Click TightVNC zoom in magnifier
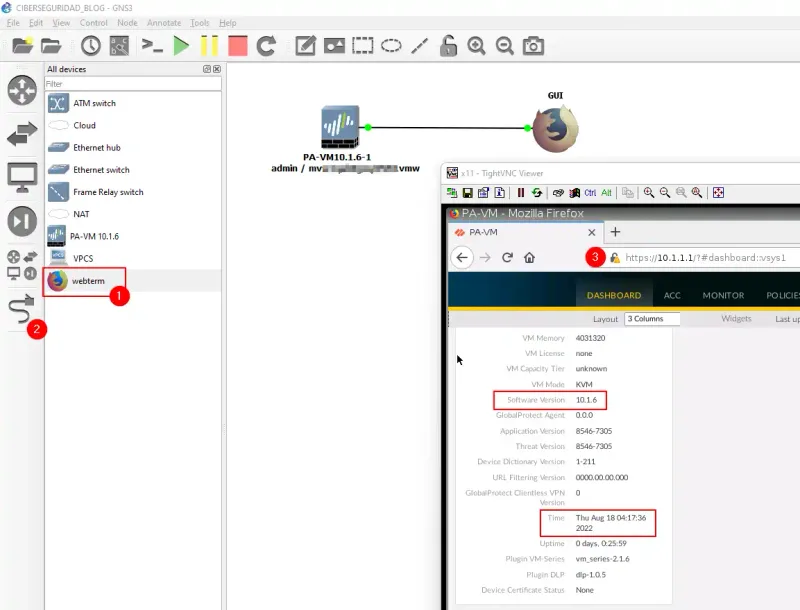This screenshot has height=610, width=800. pyautogui.click(x=648, y=193)
